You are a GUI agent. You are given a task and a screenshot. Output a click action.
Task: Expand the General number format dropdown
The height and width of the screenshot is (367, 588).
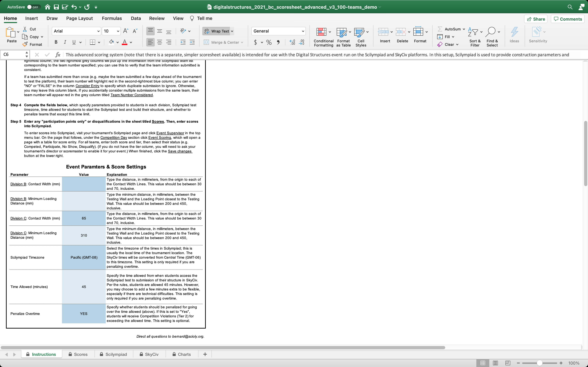(303, 31)
